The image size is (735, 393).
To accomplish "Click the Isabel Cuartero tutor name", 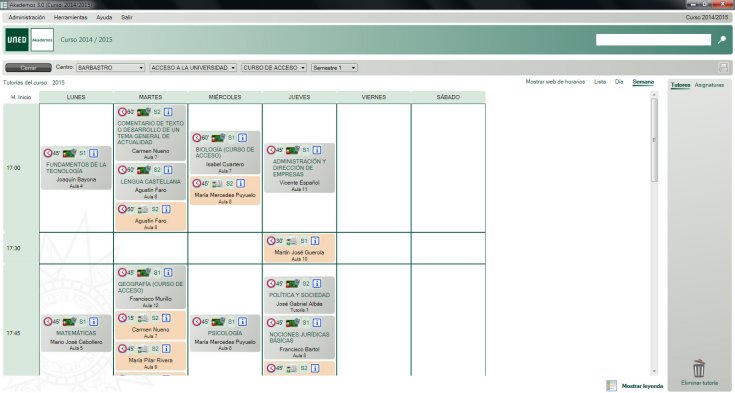I will point(225,165).
